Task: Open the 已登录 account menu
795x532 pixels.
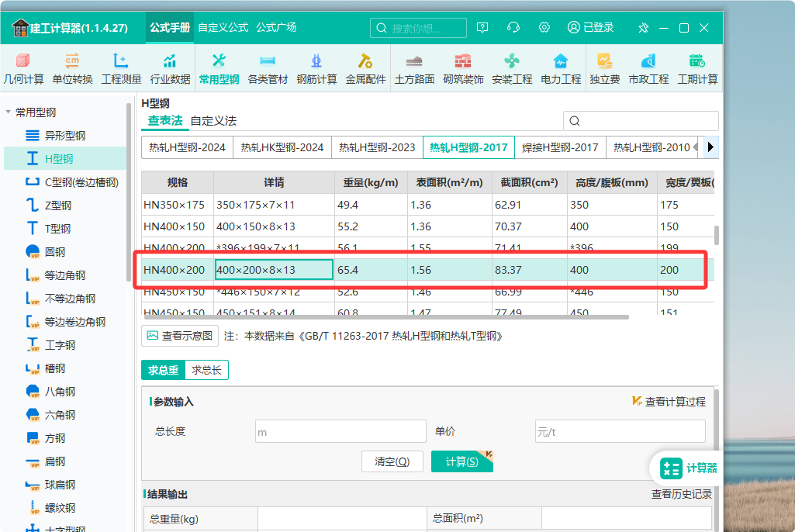Action: pyautogui.click(x=591, y=27)
